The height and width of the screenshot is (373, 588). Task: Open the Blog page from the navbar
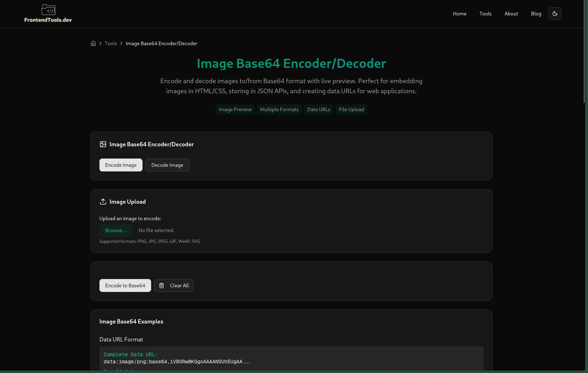pyautogui.click(x=536, y=14)
